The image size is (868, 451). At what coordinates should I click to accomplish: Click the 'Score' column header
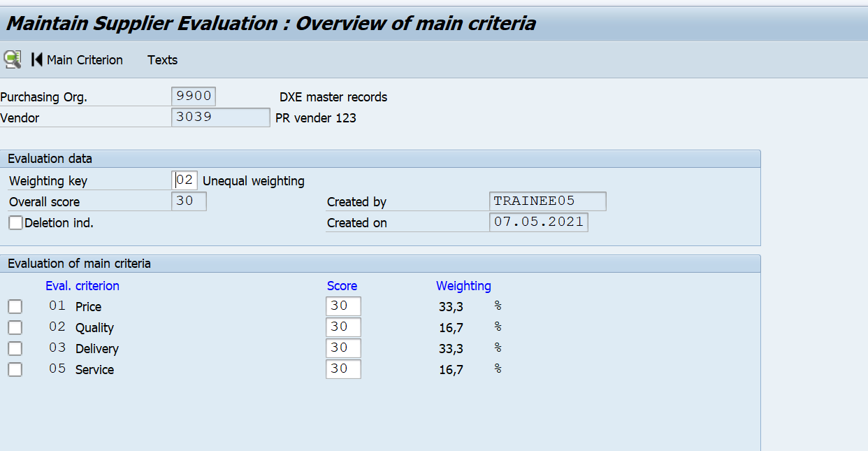(x=342, y=286)
